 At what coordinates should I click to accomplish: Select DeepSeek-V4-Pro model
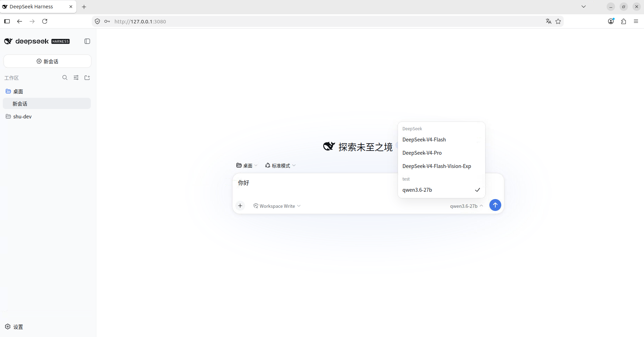point(441,153)
